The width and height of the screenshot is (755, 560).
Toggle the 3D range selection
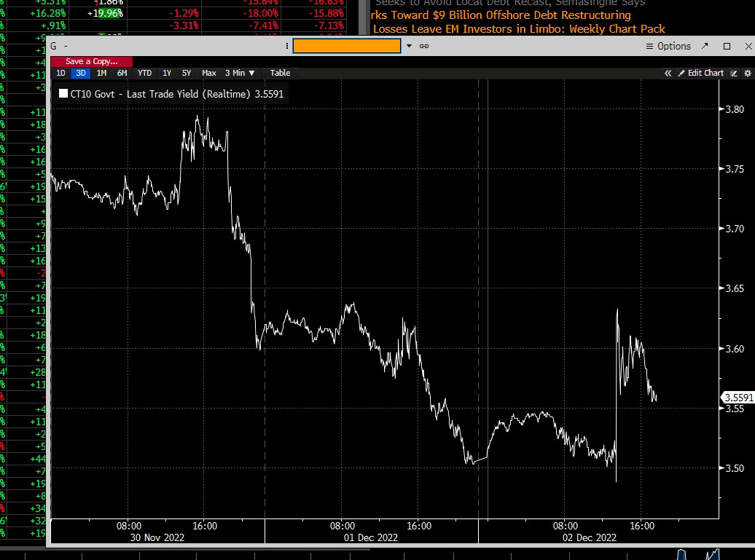coord(81,73)
